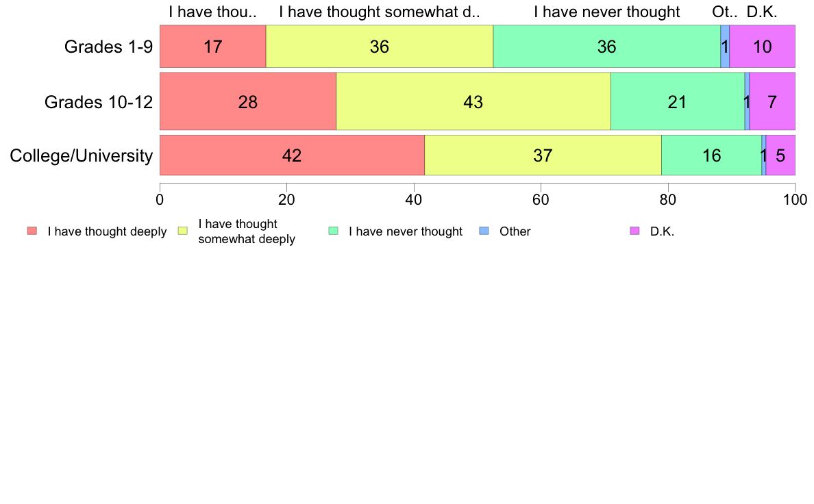814x504 pixels.
Task: Click the 'College/University' row label
Action: pyautogui.click(x=82, y=155)
